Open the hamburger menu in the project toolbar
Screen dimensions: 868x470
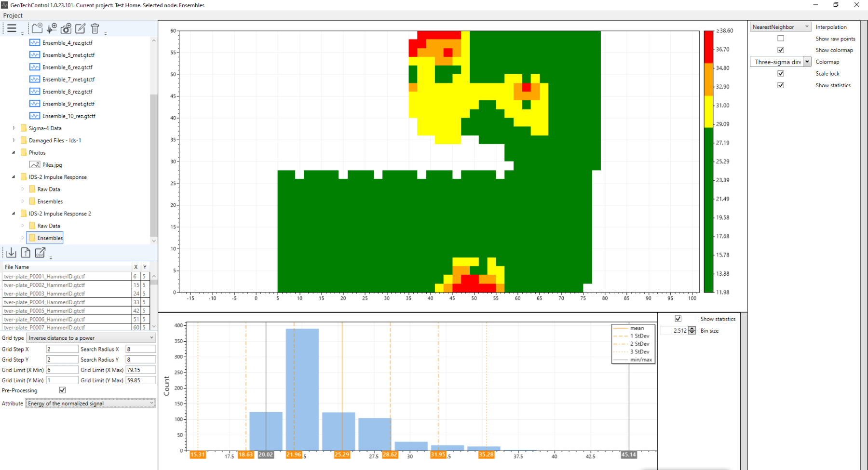[12, 28]
